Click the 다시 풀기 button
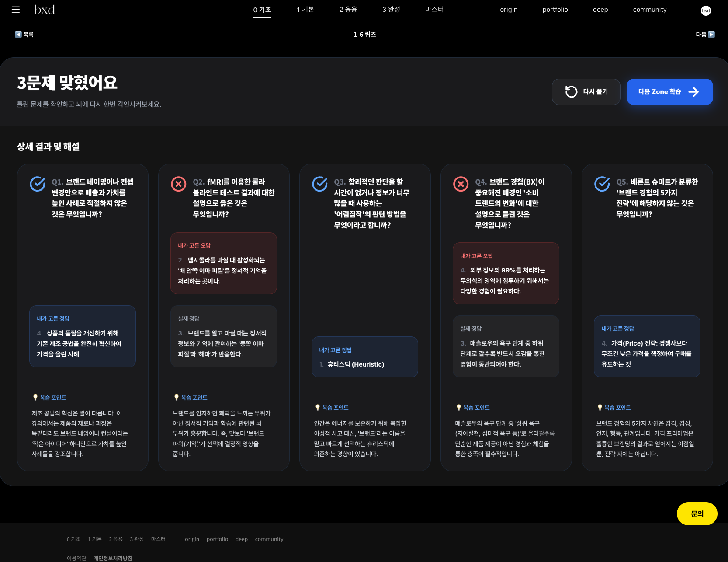The width and height of the screenshot is (728, 562). pyautogui.click(x=586, y=92)
